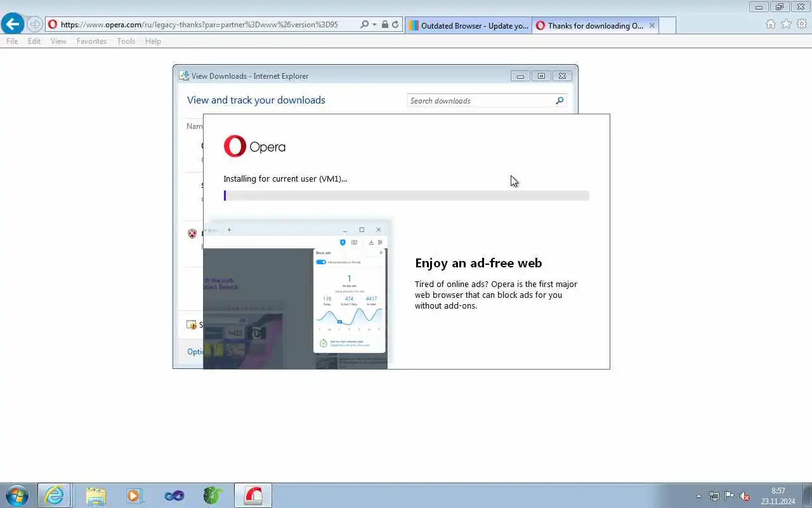Click the Home icon in IE toolbar
Viewport: 812px width, 508px height.
coord(771,24)
